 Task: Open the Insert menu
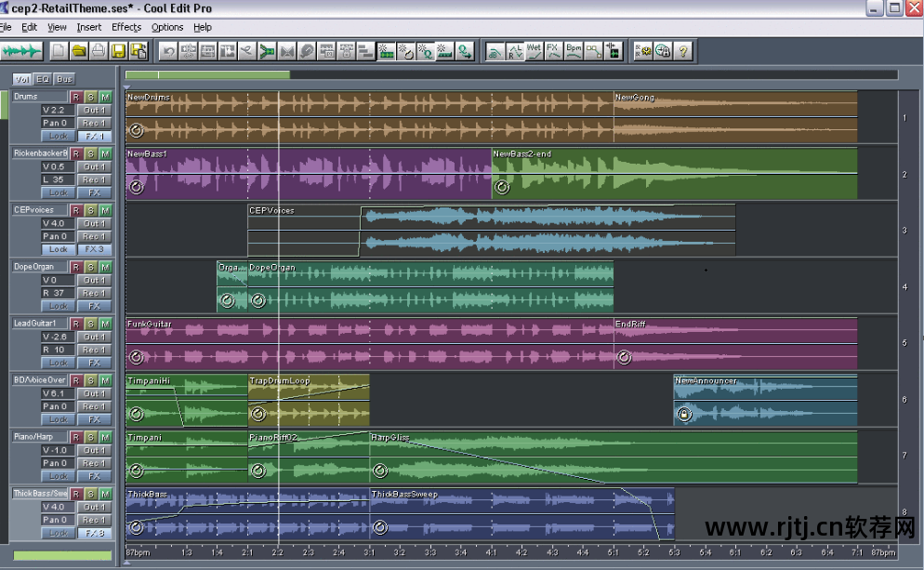(89, 27)
